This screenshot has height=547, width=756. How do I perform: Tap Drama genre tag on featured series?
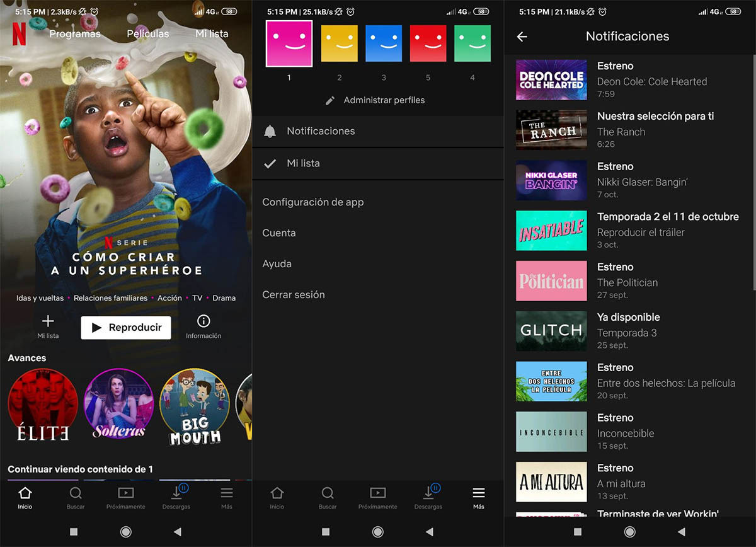[x=224, y=298]
